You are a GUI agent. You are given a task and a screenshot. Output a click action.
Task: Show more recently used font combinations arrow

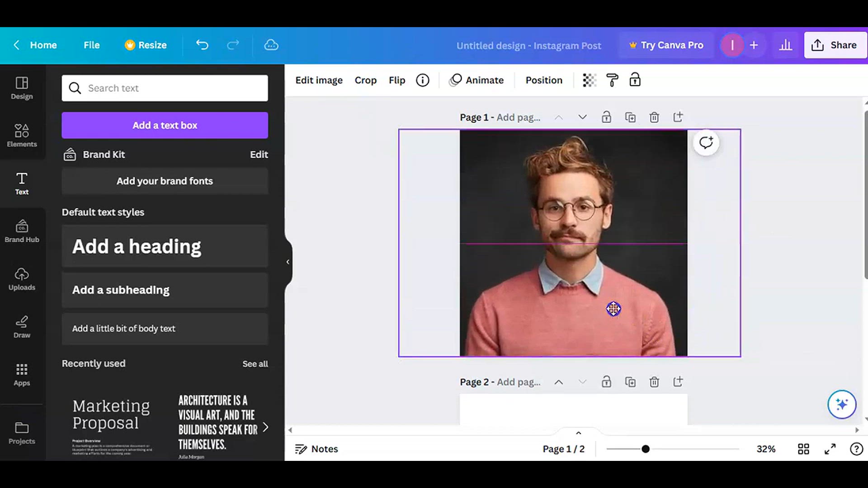pyautogui.click(x=265, y=427)
